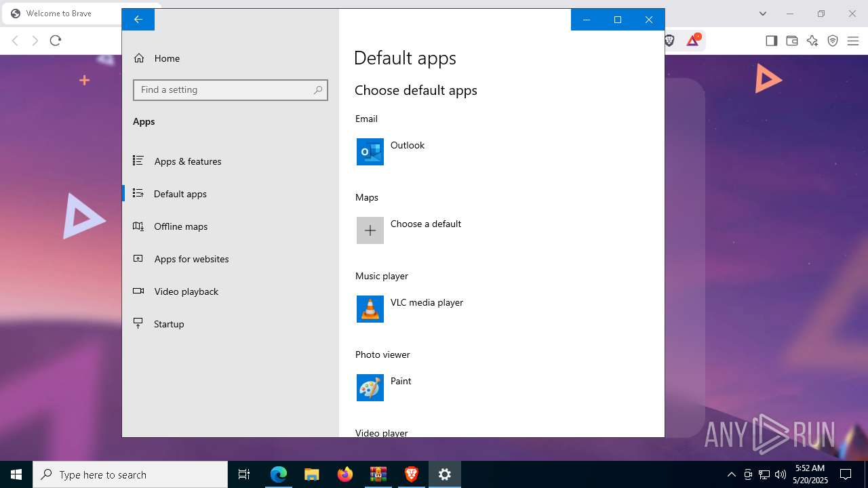Toggle the Brave sidebar panel
Screen dimensions: 868x488
point(771,41)
